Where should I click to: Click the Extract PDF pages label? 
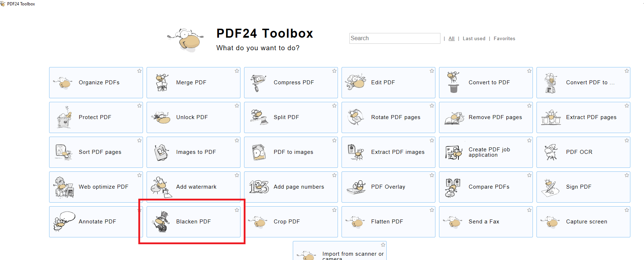(x=591, y=117)
